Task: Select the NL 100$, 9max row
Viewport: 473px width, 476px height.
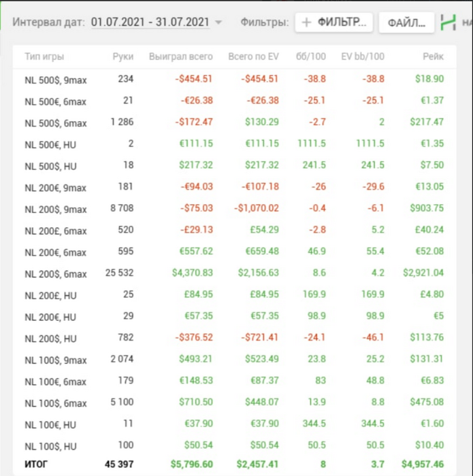Action: pos(234,359)
